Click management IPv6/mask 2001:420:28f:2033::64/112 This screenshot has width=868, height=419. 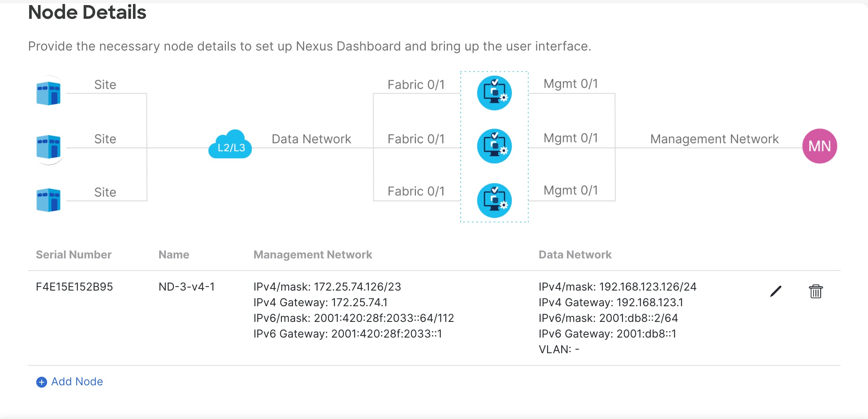[354, 318]
